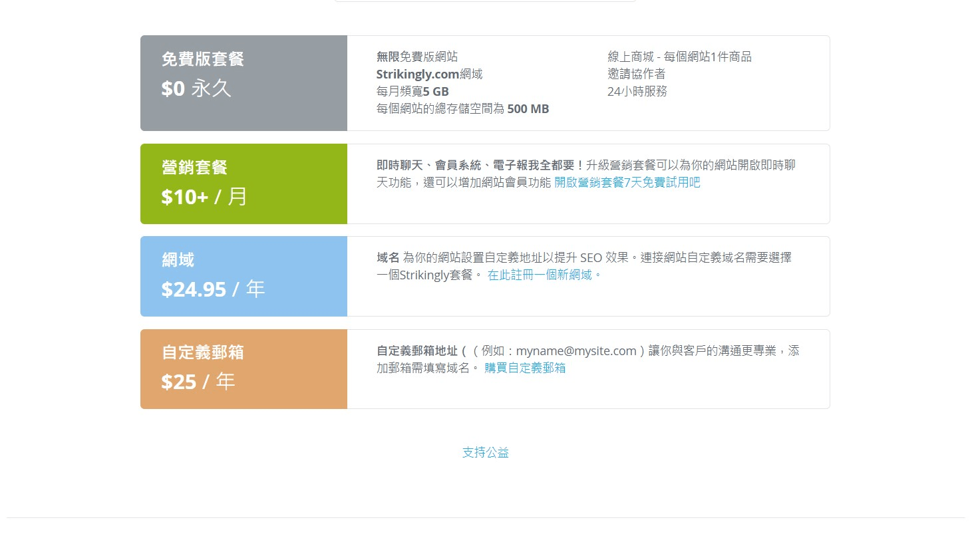Click the Strikingly.com網域 feature text

[x=429, y=74]
